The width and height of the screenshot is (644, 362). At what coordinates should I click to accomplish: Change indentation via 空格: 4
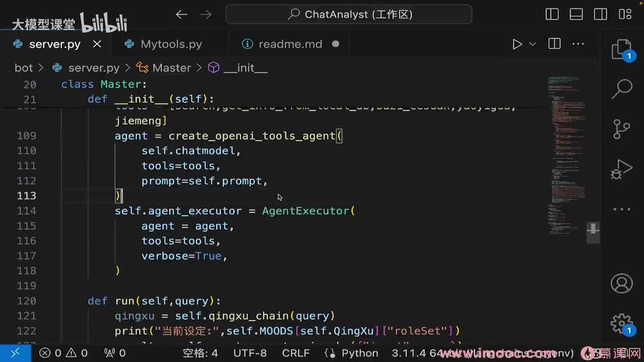coord(200,353)
